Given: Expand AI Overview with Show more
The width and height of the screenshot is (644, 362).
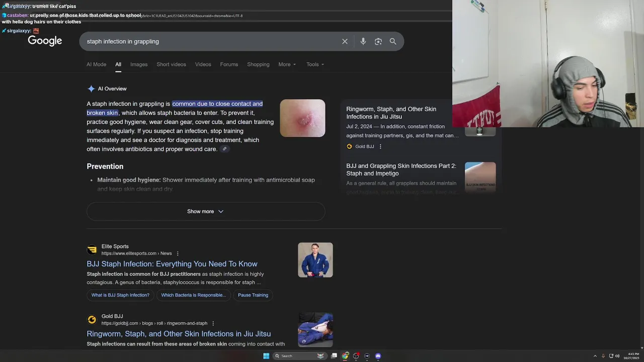Looking at the screenshot, I should tap(206, 212).
